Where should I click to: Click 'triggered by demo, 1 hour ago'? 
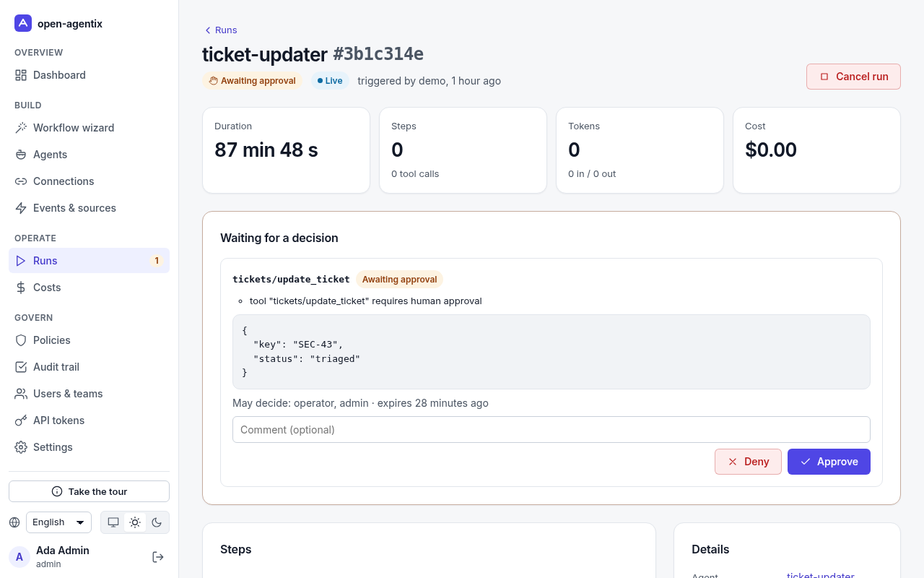pyautogui.click(x=429, y=81)
